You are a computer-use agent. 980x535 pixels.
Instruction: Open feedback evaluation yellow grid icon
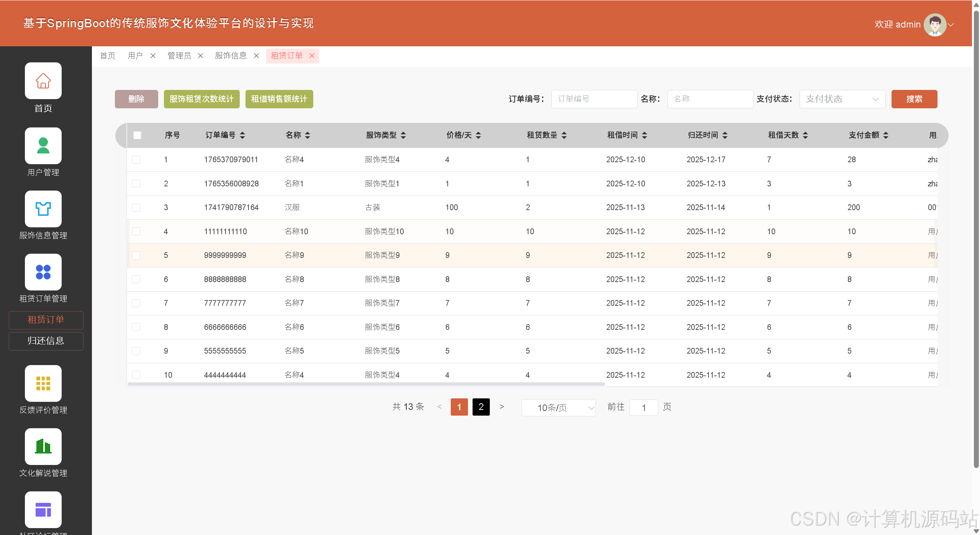pyautogui.click(x=43, y=383)
